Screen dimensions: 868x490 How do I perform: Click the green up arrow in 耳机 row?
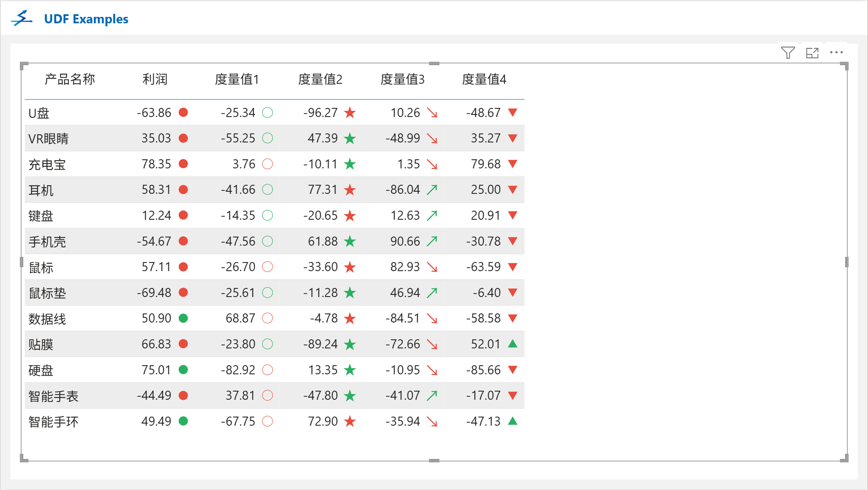coord(432,190)
